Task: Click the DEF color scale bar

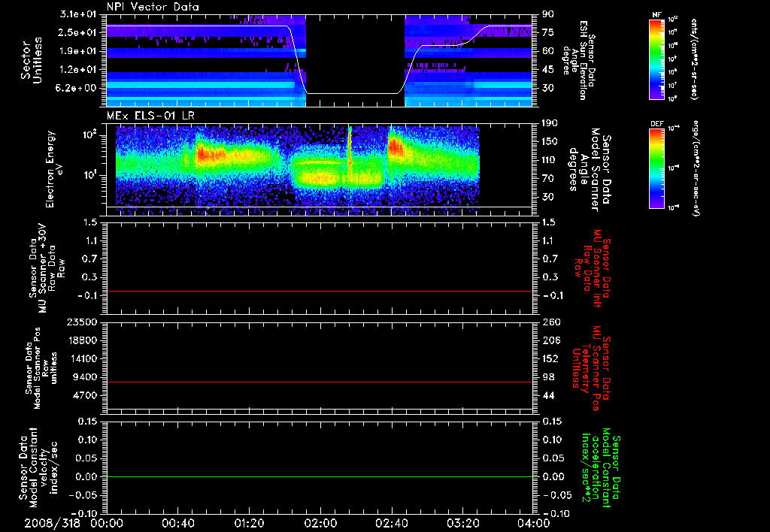Action: pyautogui.click(x=657, y=168)
